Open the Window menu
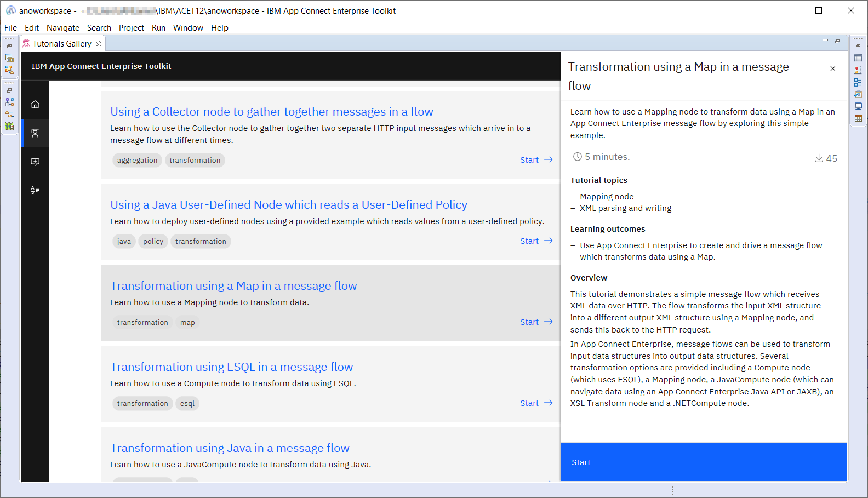 coord(188,28)
